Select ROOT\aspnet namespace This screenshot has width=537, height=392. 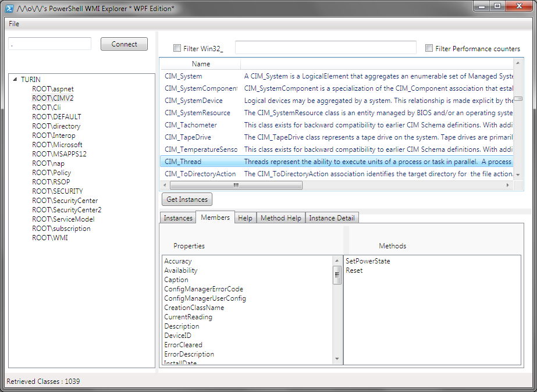(53, 88)
